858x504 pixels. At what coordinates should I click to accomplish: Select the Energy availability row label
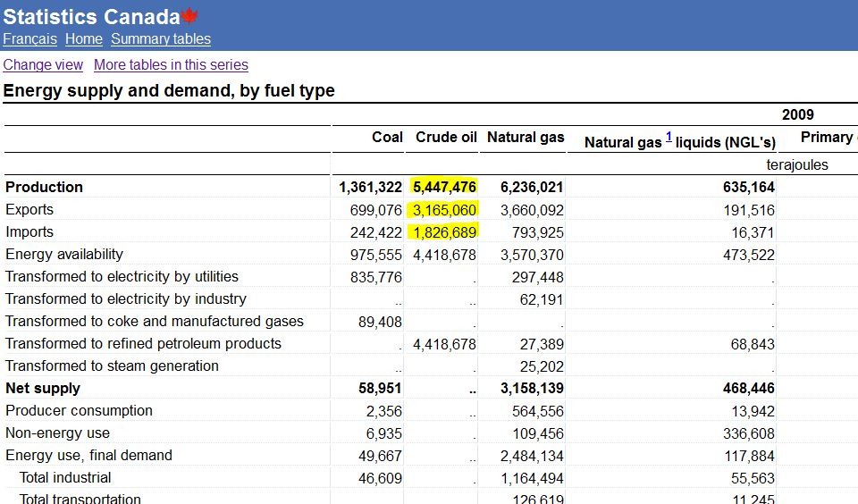tap(64, 255)
